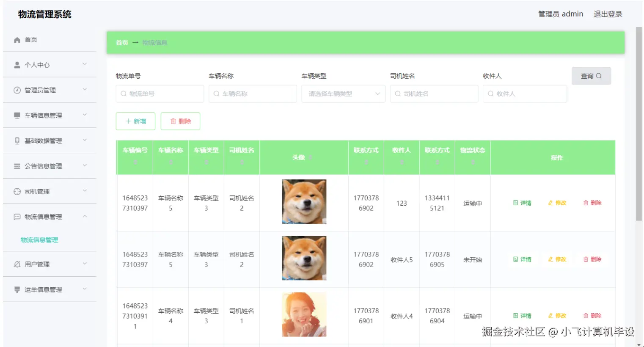Click 首页 in the breadcrumb bar

coord(121,42)
